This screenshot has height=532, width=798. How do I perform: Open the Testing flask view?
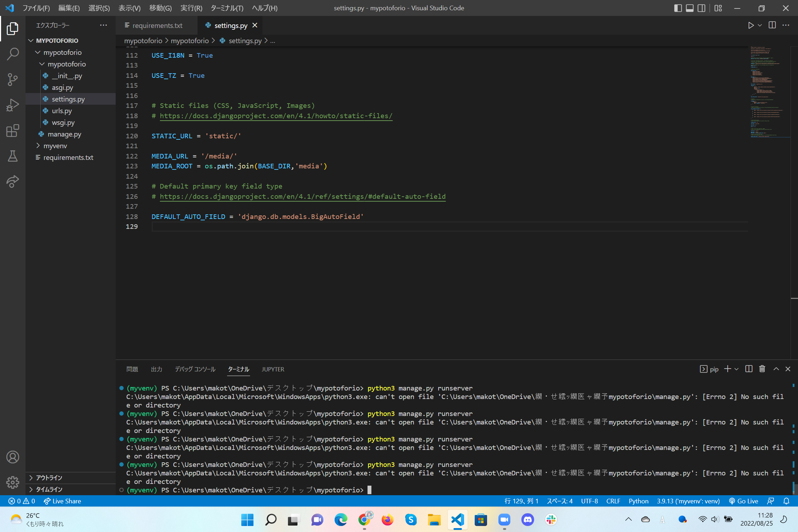[13, 156]
